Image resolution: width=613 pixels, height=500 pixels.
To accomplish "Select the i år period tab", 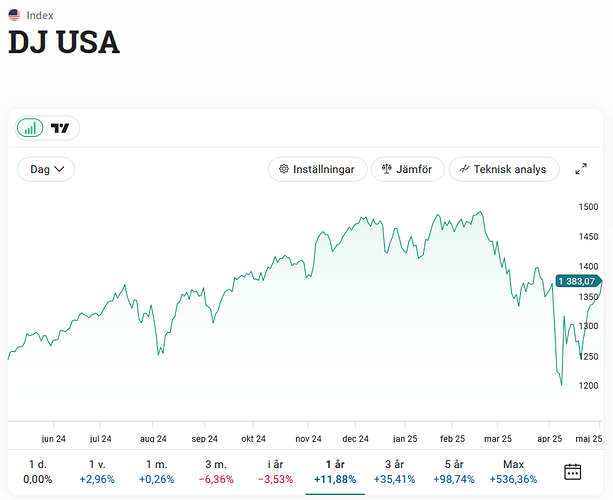I will [x=276, y=471].
